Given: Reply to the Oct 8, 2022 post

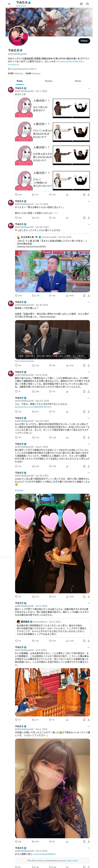Looking at the screenshot, I should [16, 392].
